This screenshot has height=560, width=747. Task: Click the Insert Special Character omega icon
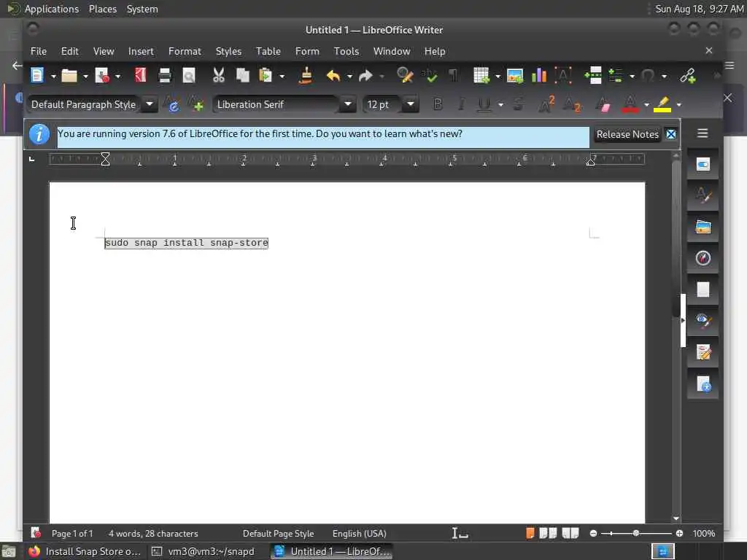[648, 75]
